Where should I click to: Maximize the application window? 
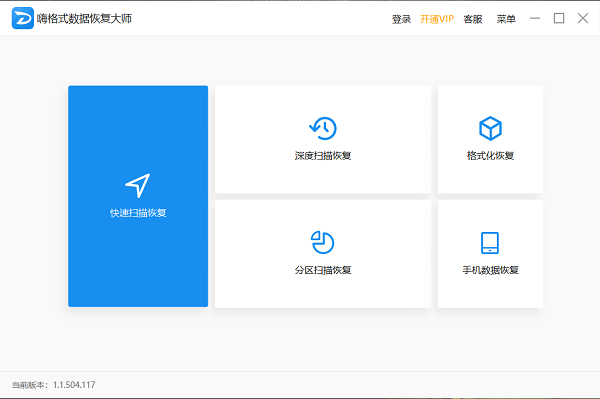559,18
